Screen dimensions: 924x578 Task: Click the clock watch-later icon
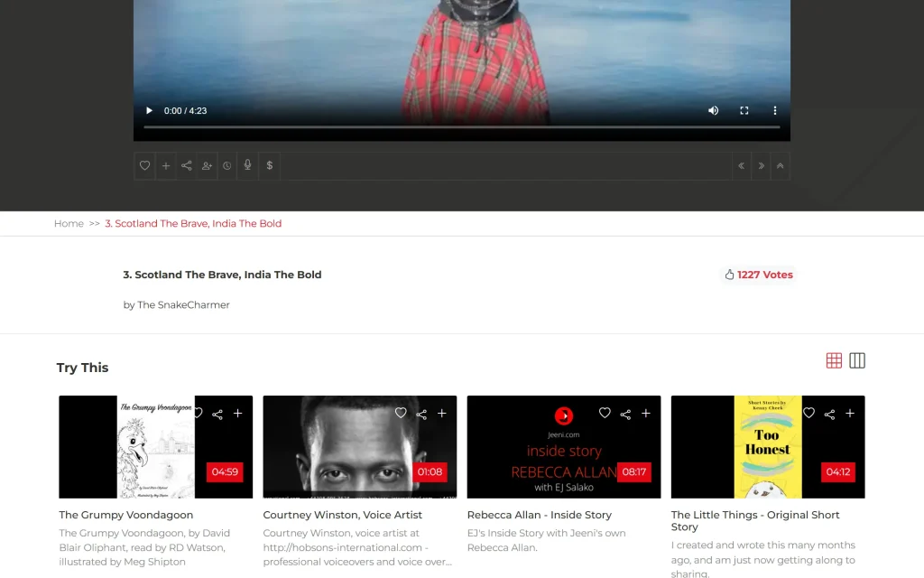coord(226,166)
